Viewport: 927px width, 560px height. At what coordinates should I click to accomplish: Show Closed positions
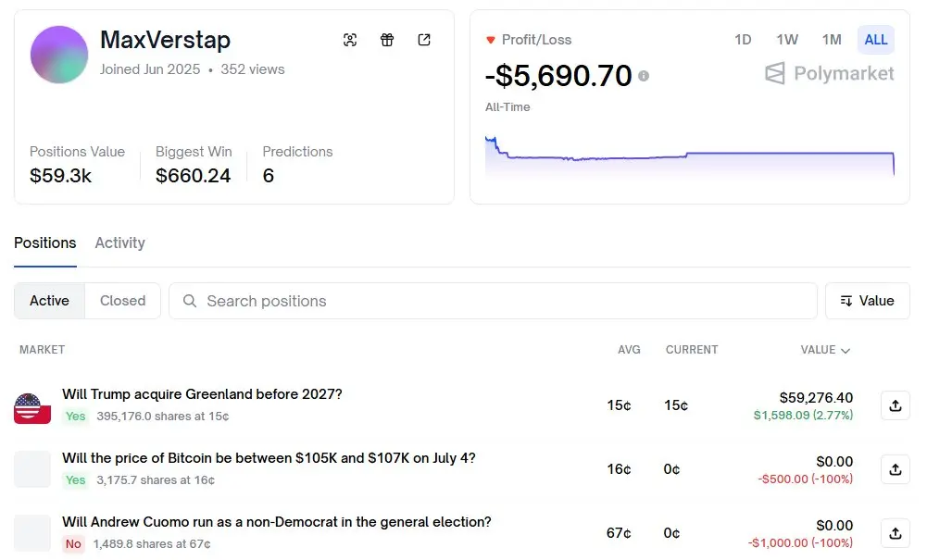click(122, 301)
